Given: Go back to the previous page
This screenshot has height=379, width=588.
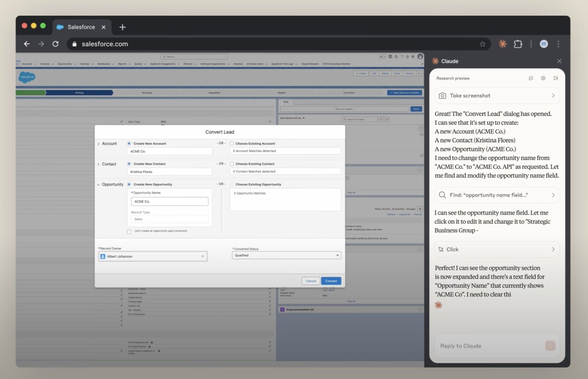Looking at the screenshot, I should point(27,44).
